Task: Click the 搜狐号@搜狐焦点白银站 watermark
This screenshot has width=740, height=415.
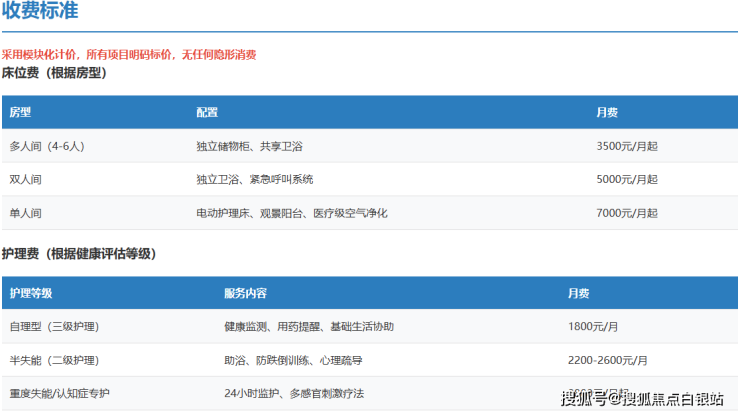Action: pos(641,400)
